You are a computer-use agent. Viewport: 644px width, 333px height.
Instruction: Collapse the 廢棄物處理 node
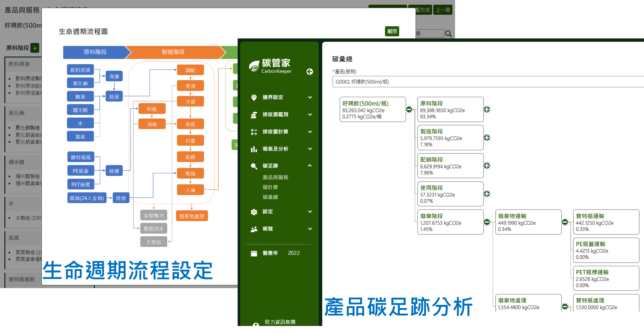tap(565, 307)
